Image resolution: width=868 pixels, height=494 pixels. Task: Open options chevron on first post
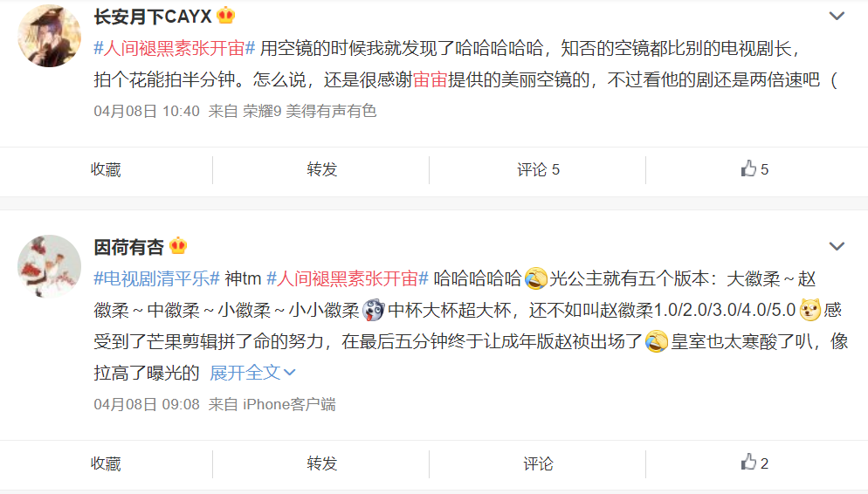pyautogui.click(x=837, y=16)
